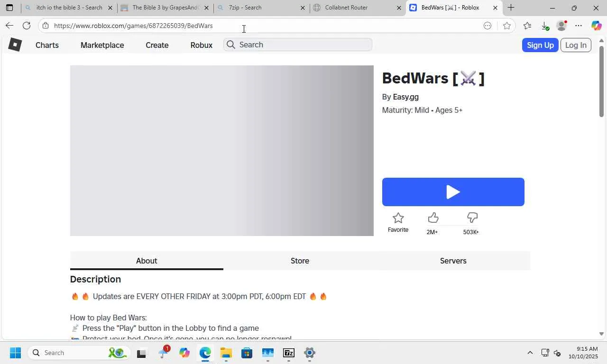
Task: Click the BedWars game thumbnail
Action: [222, 151]
